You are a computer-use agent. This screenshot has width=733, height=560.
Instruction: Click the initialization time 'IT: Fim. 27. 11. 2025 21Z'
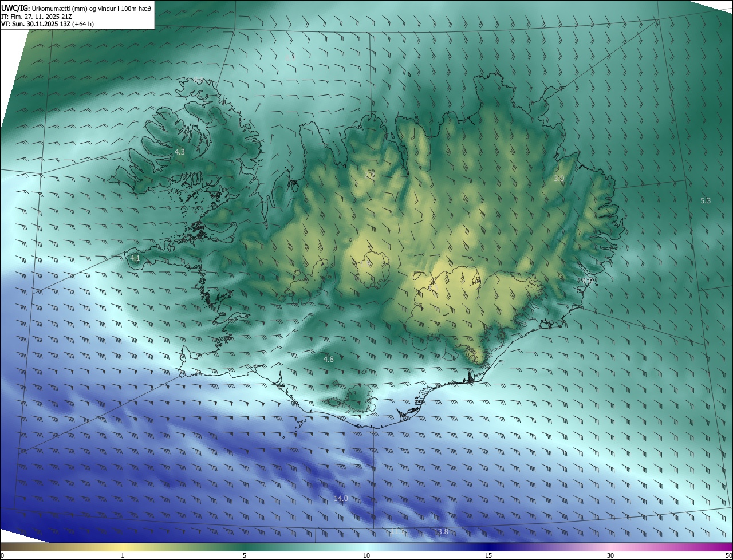(x=37, y=16)
